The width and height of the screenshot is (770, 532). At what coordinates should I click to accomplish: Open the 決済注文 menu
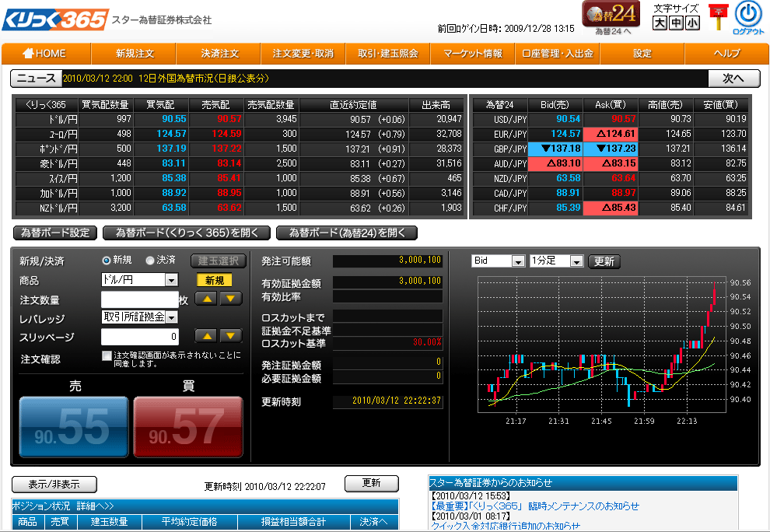click(x=219, y=54)
